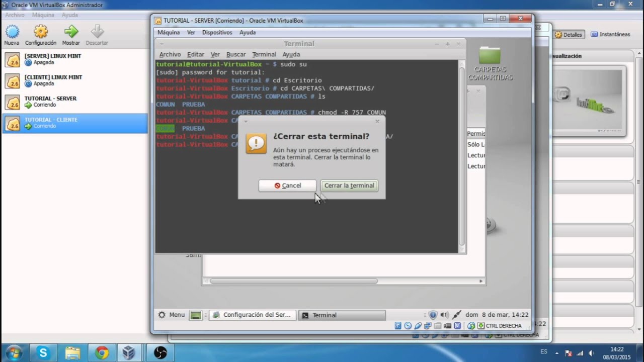
Task: Click the keyboard capture arrow icon beside CTRL DERECHA
Action: (x=480, y=326)
